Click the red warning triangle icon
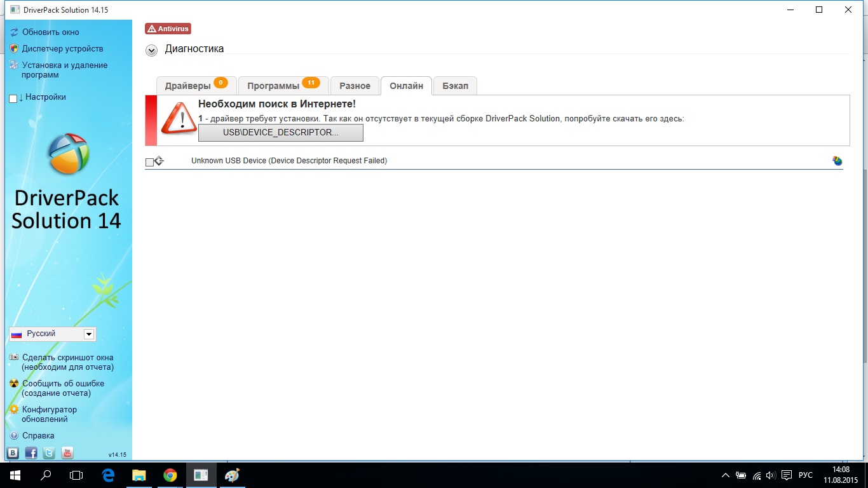 (x=179, y=118)
